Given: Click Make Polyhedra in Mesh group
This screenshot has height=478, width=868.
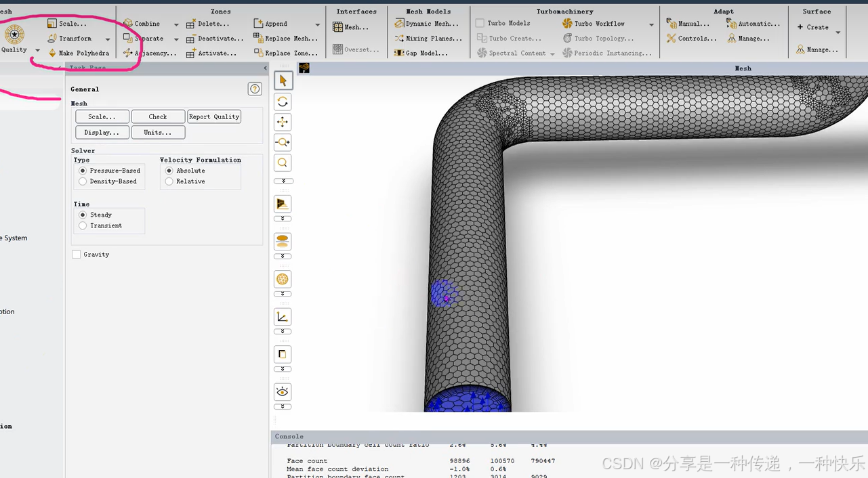Looking at the screenshot, I should click(78, 53).
